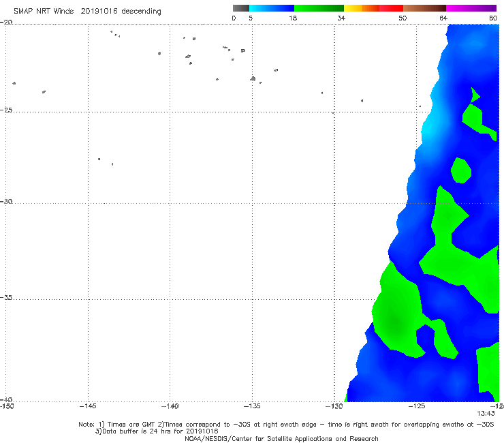This screenshot has height=443, width=504.
Task: Click the longitude label '-145'
Action: point(88,406)
